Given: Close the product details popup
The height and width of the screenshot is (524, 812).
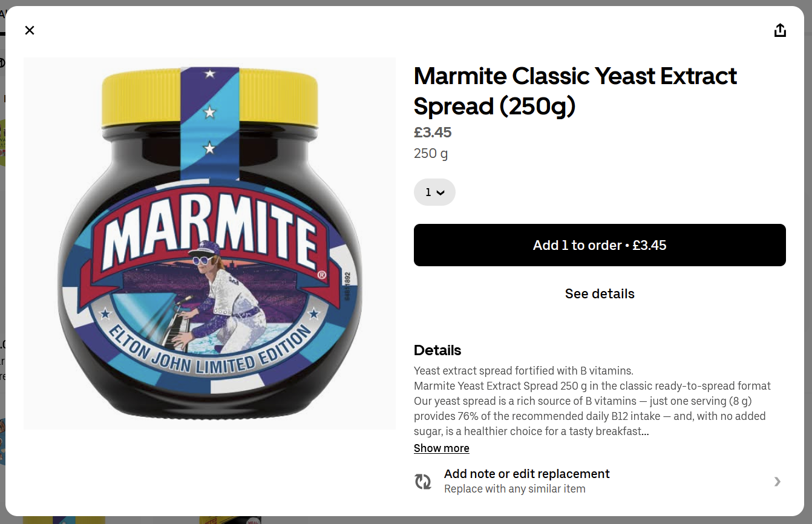Looking at the screenshot, I should (x=30, y=30).
